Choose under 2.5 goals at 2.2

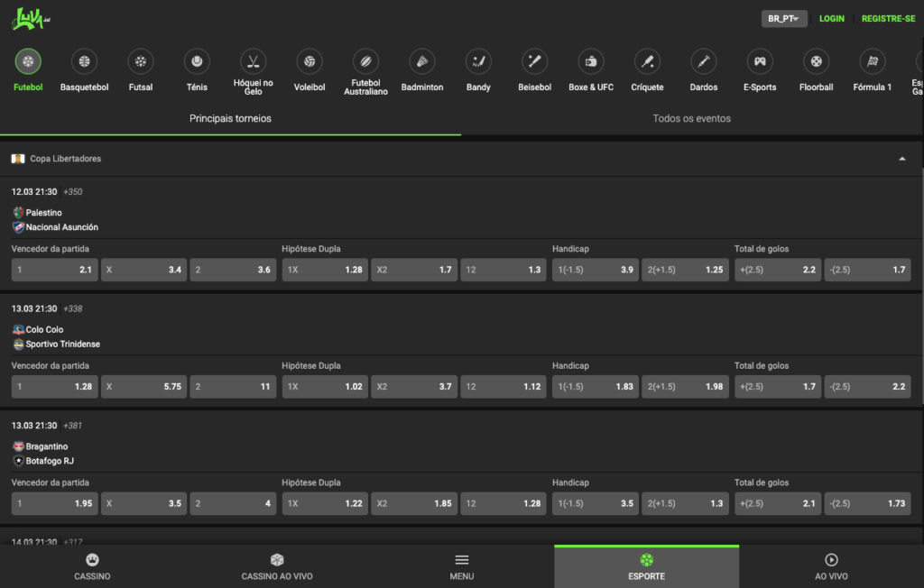(x=867, y=387)
